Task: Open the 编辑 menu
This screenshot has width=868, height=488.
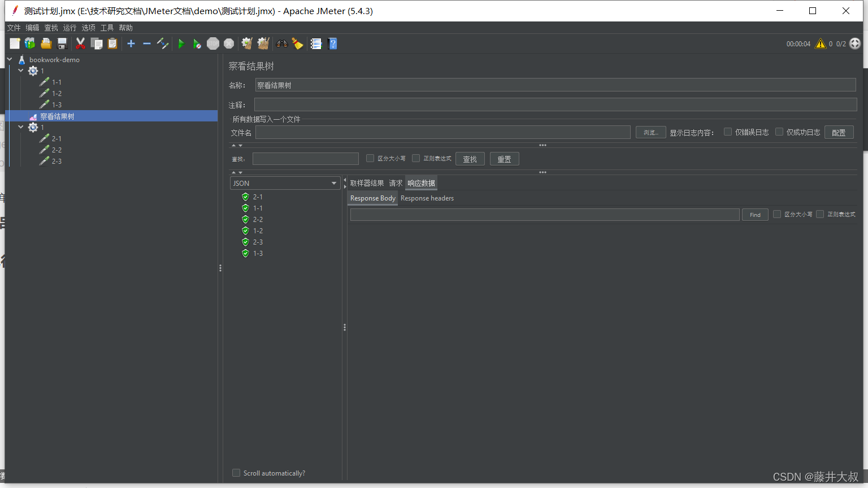Action: [x=32, y=28]
